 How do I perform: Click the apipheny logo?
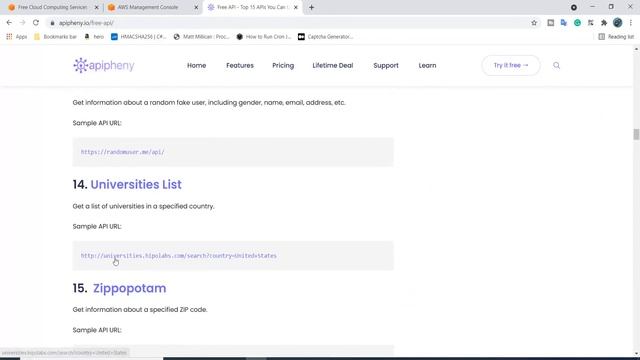104,65
